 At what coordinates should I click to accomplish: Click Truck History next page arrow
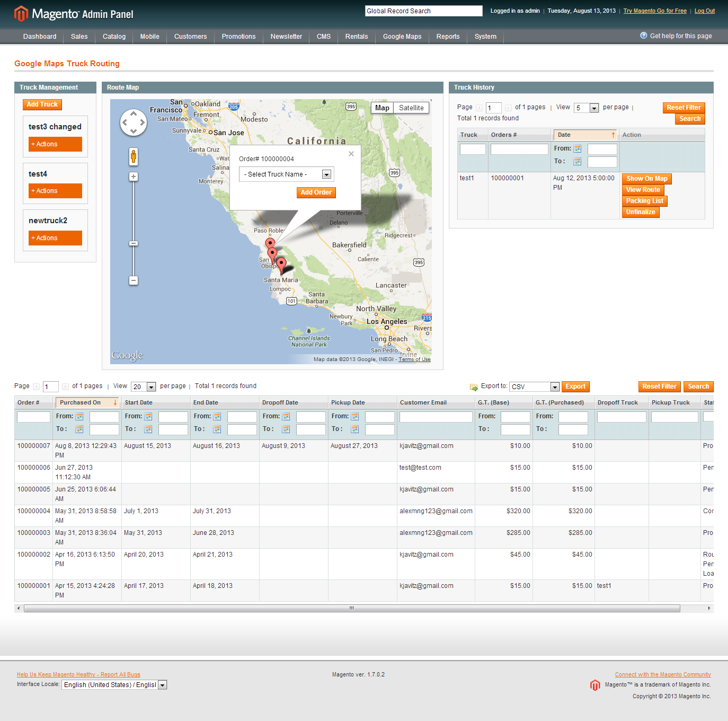click(x=509, y=108)
